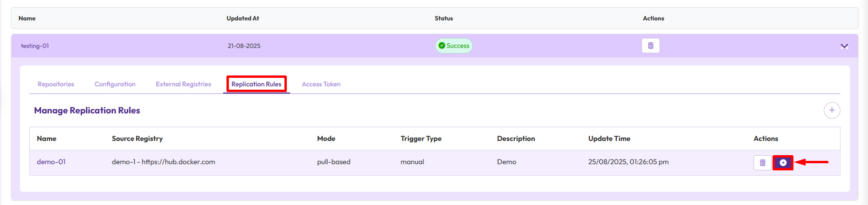The image size is (868, 205).
Task: Open the demo-01 rule name link
Action: point(51,162)
